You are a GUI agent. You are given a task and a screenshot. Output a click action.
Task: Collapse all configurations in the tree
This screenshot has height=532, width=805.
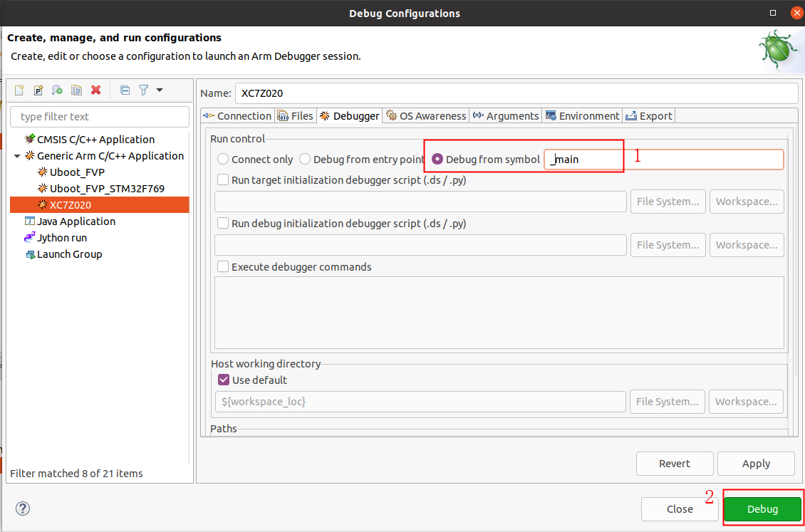point(125,90)
